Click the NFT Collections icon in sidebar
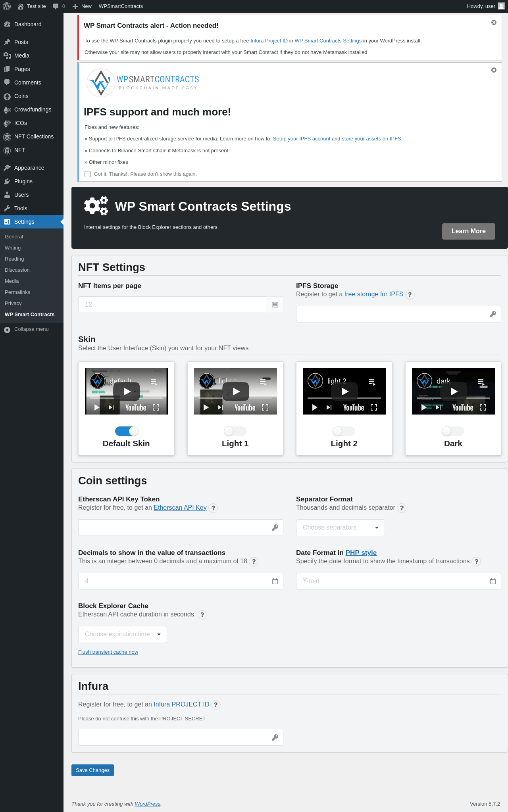The width and height of the screenshot is (508, 812). [7, 136]
